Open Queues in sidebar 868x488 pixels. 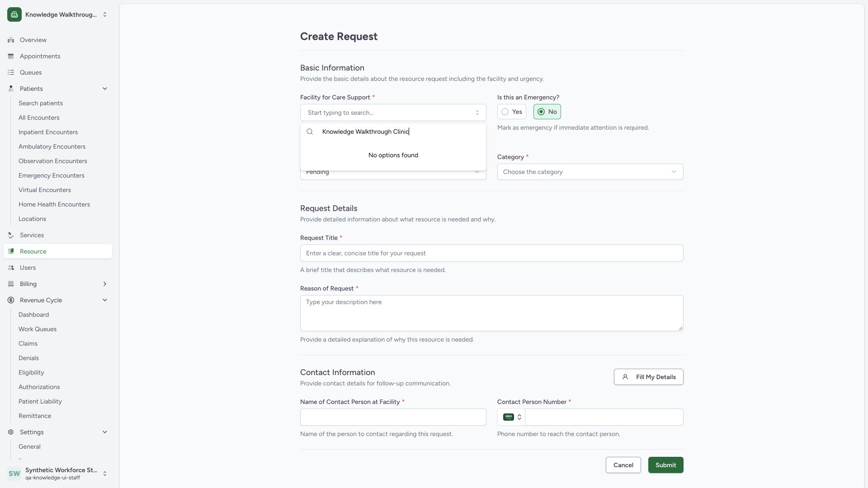coord(58,72)
